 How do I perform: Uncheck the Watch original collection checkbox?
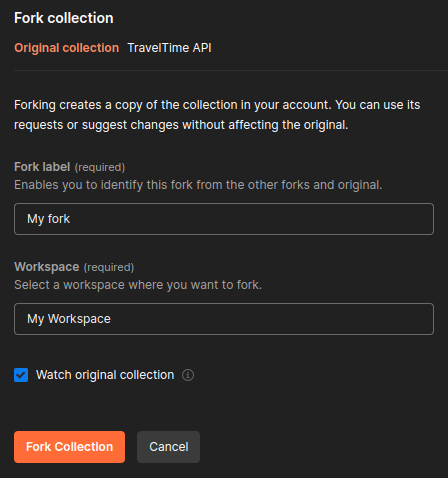point(21,375)
